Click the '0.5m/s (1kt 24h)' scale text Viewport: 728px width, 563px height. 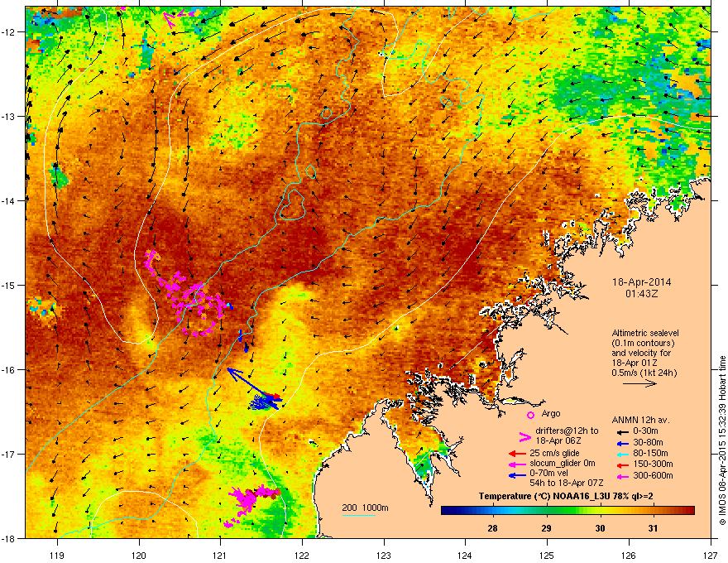(x=644, y=373)
